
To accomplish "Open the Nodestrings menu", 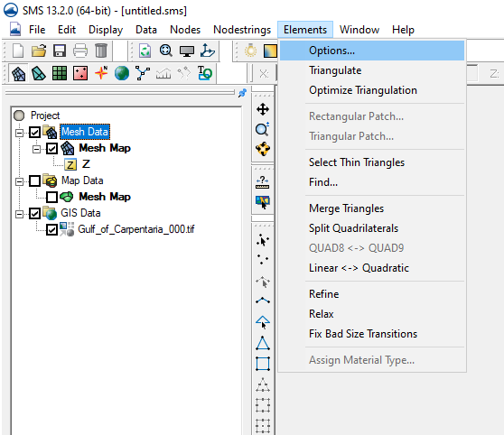I will (x=242, y=30).
